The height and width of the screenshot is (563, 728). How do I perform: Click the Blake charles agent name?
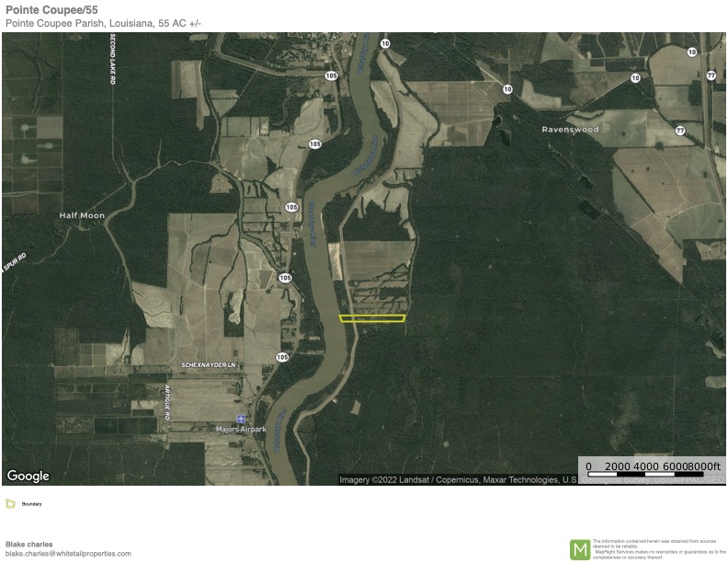click(29, 544)
